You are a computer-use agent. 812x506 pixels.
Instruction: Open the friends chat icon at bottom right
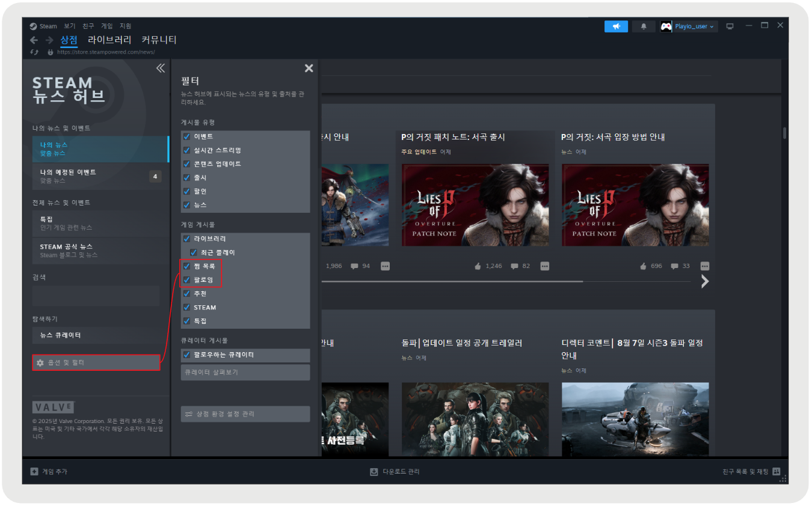[777, 472]
